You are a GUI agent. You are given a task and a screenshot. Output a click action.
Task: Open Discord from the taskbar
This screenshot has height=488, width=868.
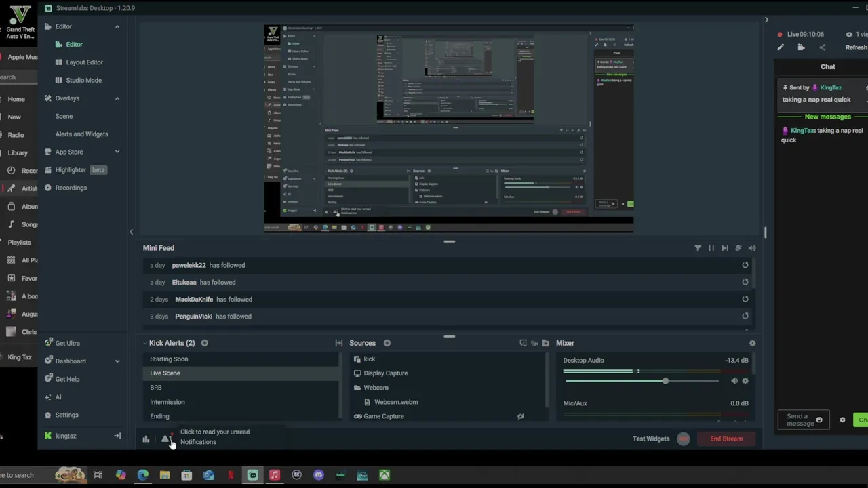pyautogui.click(x=319, y=475)
